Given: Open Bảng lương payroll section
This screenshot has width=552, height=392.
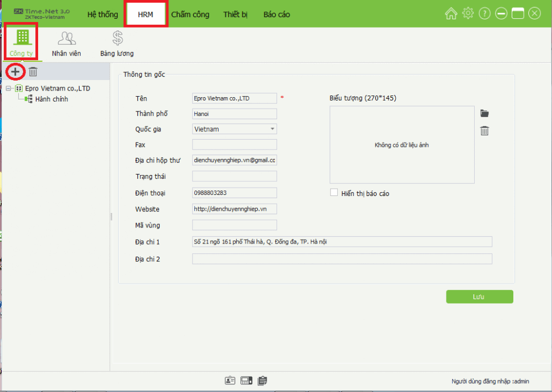Looking at the screenshot, I should point(116,41).
